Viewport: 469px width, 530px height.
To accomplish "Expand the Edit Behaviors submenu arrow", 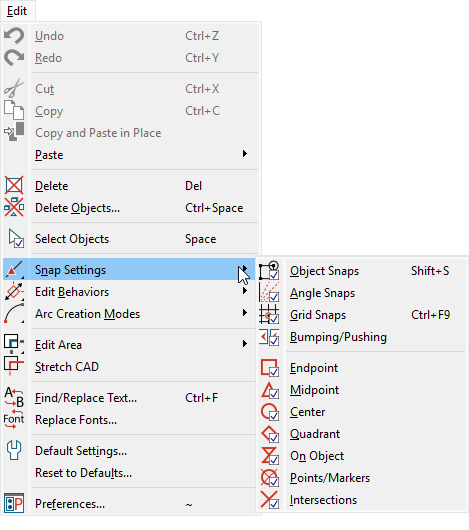I will pyautogui.click(x=245, y=291).
